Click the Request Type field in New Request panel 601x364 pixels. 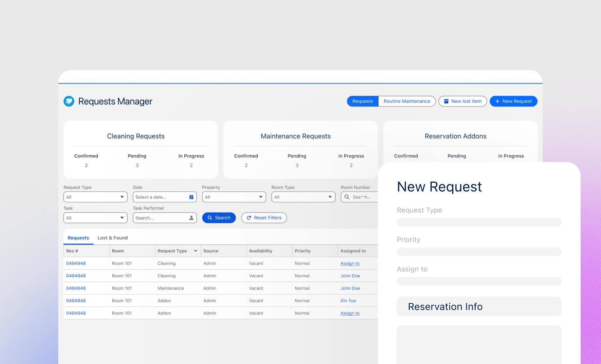479,222
